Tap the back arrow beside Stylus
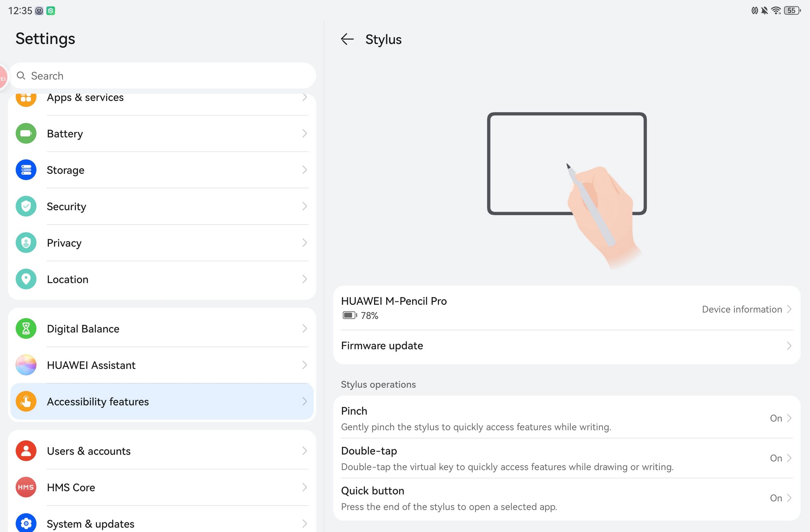 347,39
